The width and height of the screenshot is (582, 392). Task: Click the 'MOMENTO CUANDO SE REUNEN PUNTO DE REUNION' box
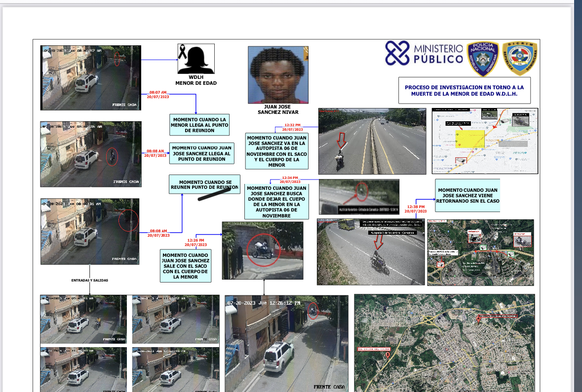[x=204, y=184]
